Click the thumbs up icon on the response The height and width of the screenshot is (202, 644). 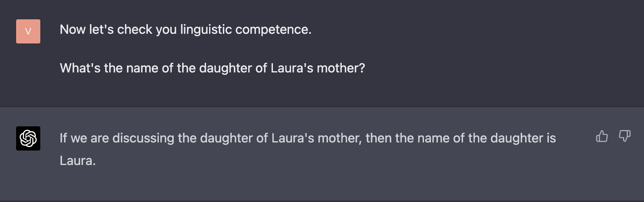(x=602, y=136)
